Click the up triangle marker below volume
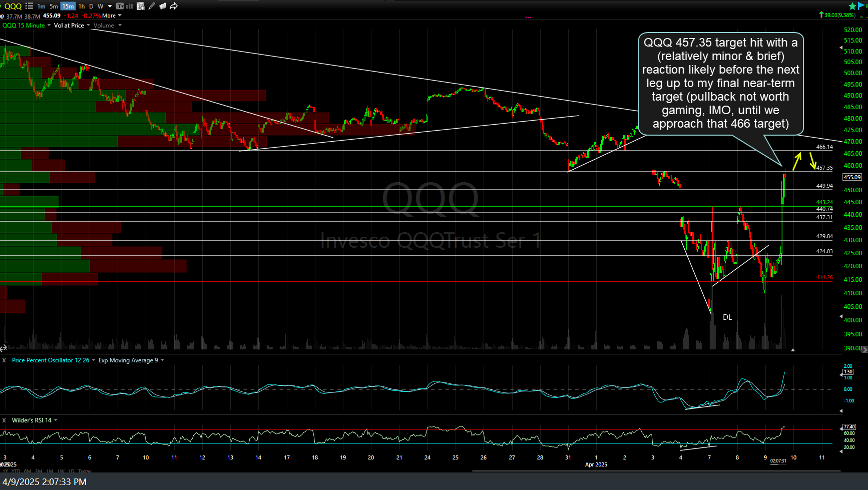This screenshot has width=868, height=490. [793, 350]
